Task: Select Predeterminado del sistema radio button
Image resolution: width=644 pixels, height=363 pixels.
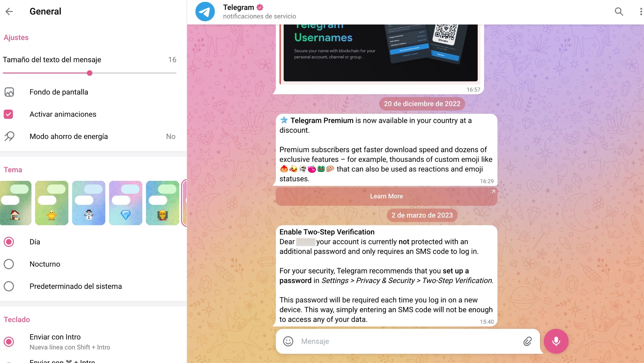Action: [8, 286]
